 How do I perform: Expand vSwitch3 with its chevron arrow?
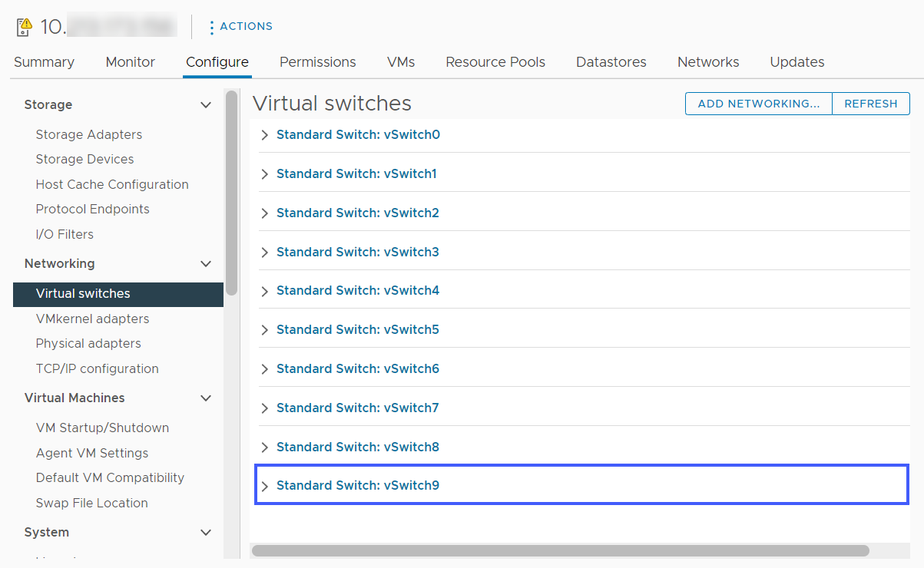(265, 253)
